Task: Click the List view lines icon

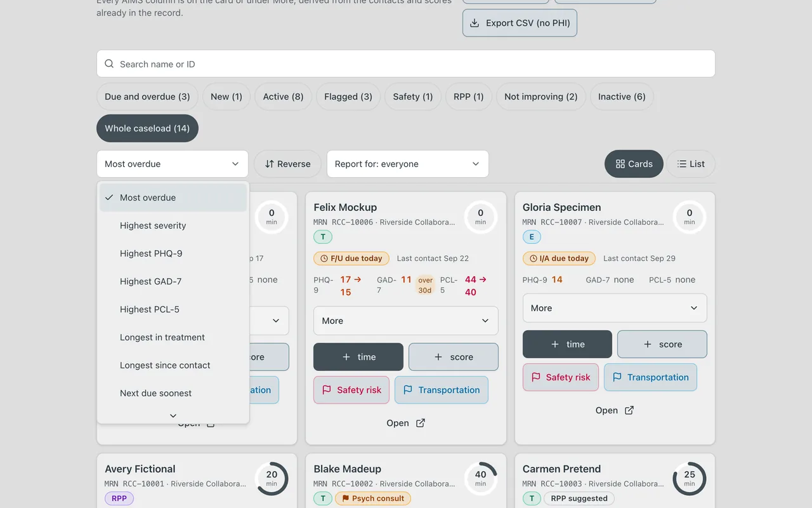Action: tap(682, 164)
